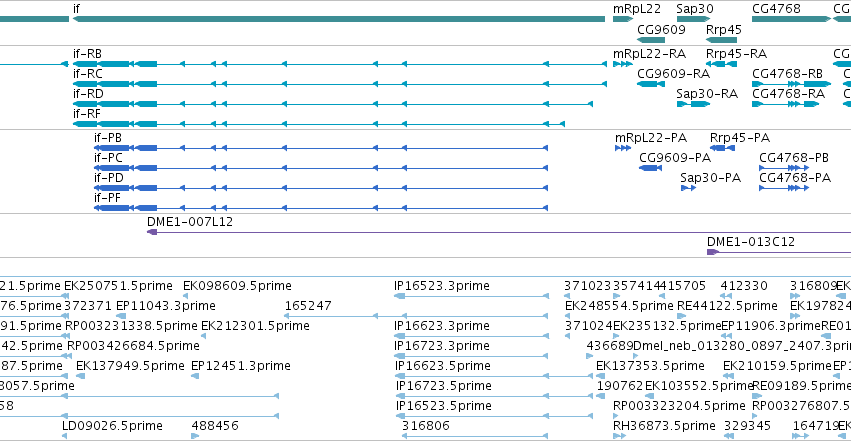The height and width of the screenshot is (441, 851).
Task: Click the mRpL22-RA transcript label
Action: click(x=650, y=54)
